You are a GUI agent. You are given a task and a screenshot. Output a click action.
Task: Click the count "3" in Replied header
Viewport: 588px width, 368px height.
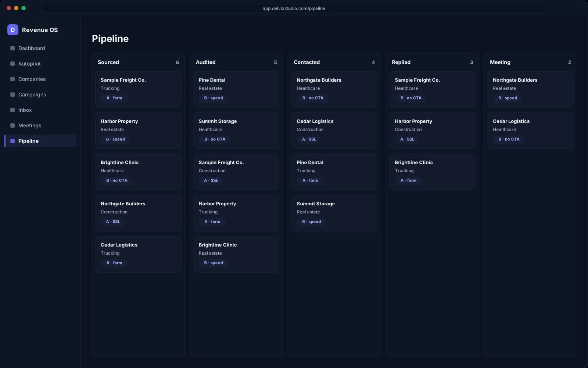(x=472, y=62)
